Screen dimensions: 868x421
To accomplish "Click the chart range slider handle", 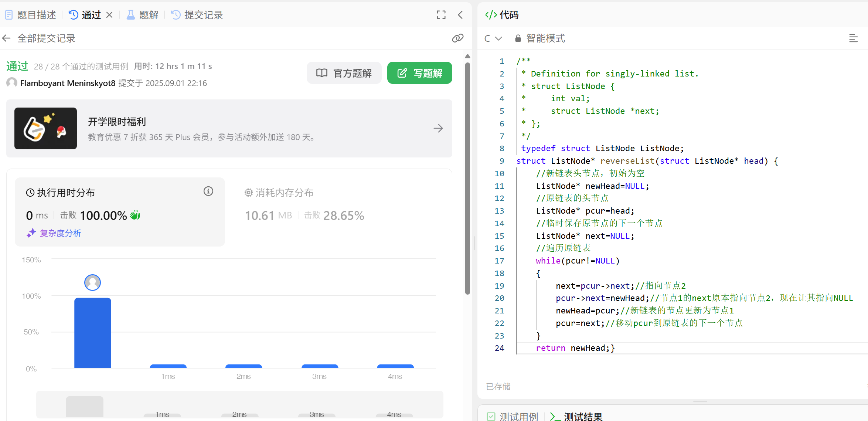I will click(x=85, y=406).
